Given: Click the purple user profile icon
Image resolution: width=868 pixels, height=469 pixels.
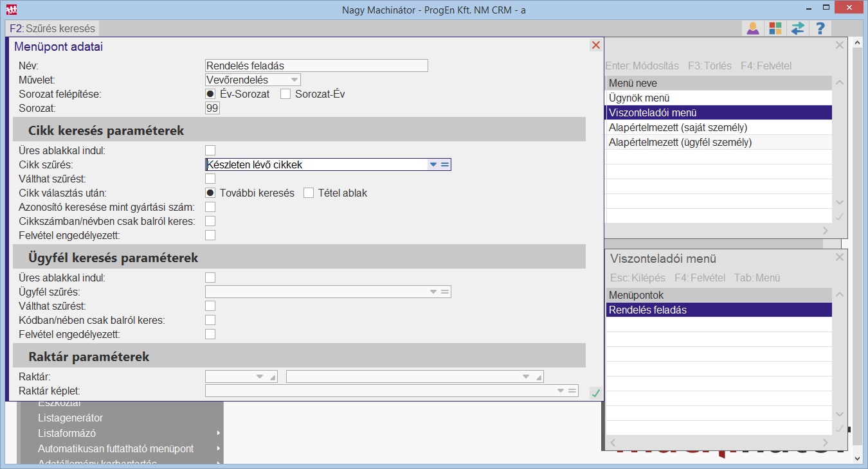Looking at the screenshot, I should pyautogui.click(x=752, y=28).
